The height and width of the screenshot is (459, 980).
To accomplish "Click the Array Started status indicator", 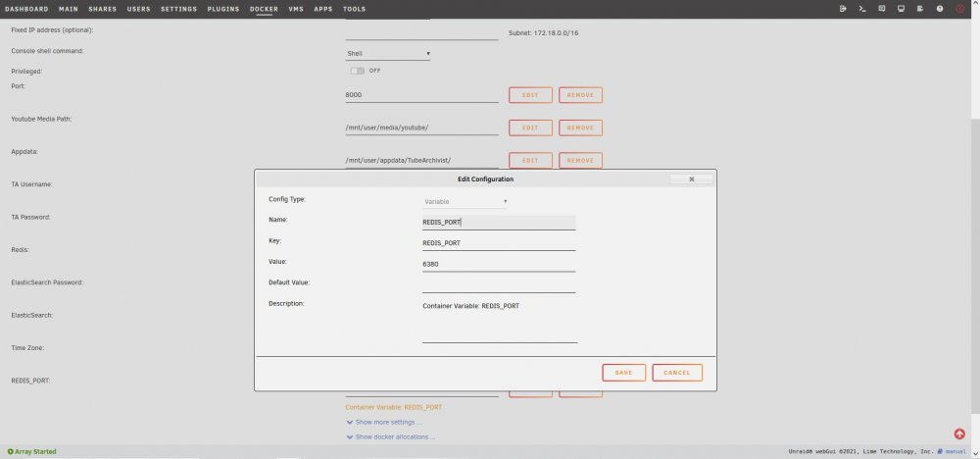I will (32, 451).
